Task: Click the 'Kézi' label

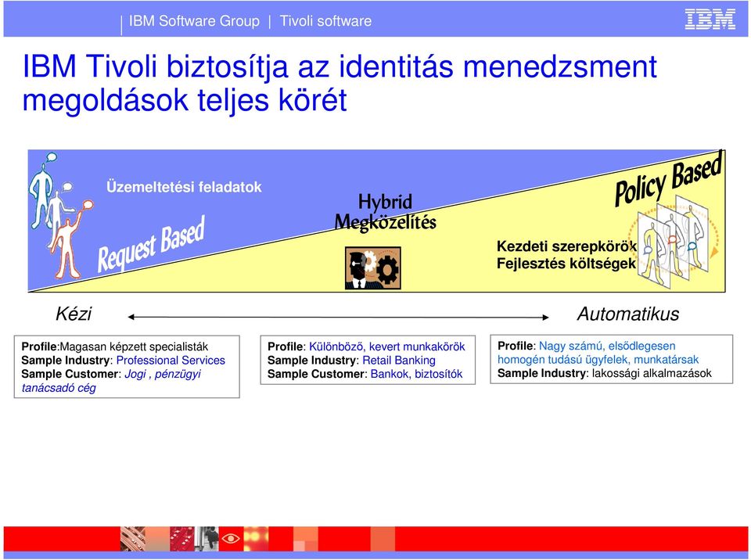Action: [x=74, y=314]
